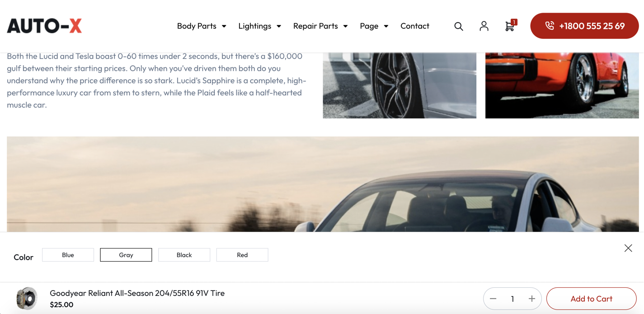Image resolution: width=644 pixels, height=314 pixels.
Task: Select the Gray color option
Action: (x=126, y=255)
